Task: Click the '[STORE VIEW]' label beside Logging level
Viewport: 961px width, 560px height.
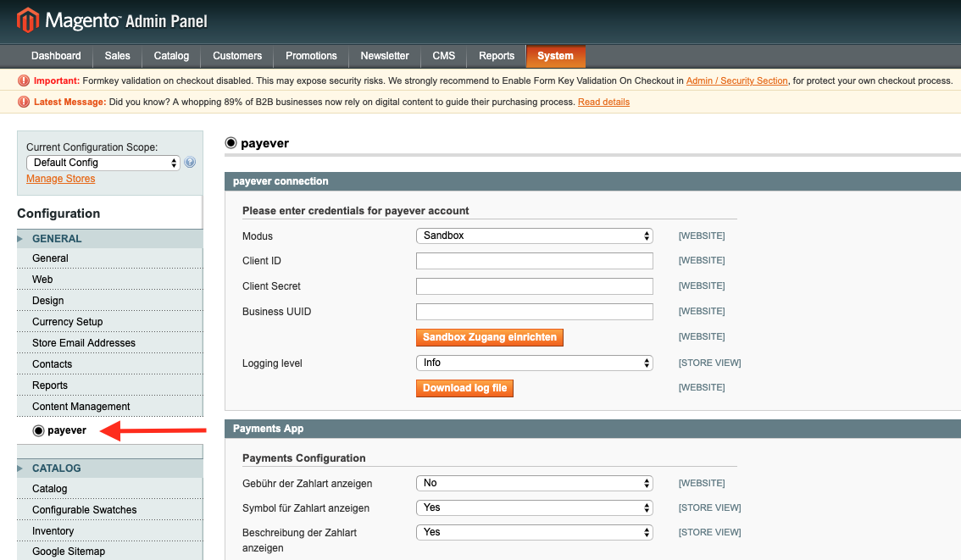Action: coord(709,363)
